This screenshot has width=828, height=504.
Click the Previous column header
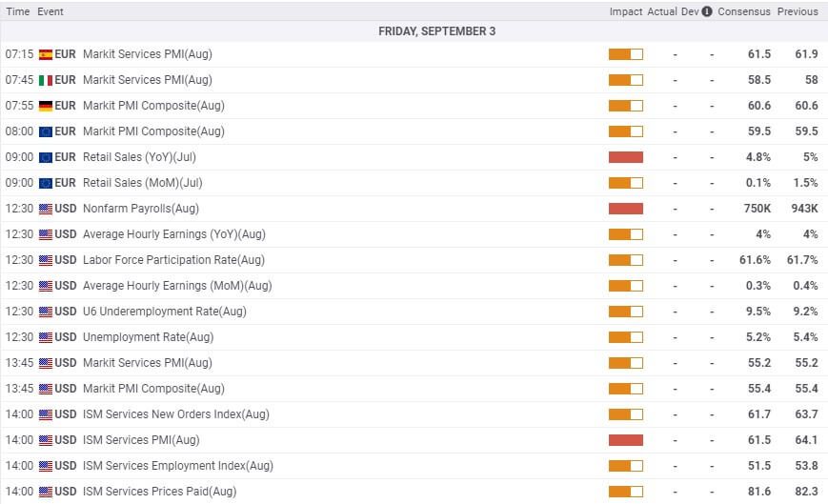(797, 11)
